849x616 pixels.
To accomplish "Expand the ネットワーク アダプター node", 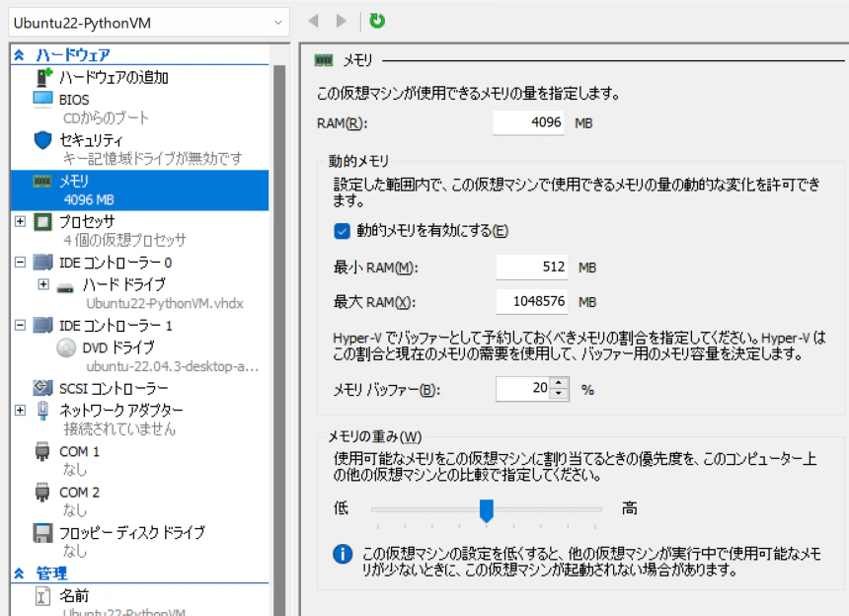I will point(20,410).
